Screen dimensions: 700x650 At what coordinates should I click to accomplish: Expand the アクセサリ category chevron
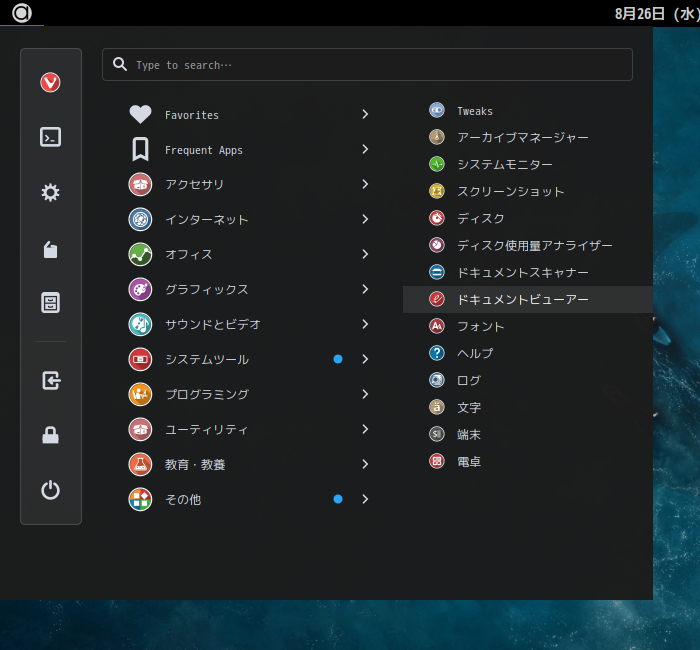coord(365,184)
